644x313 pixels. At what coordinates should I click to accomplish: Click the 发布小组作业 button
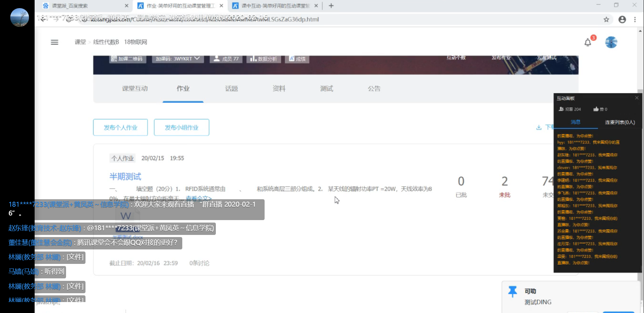(x=182, y=128)
